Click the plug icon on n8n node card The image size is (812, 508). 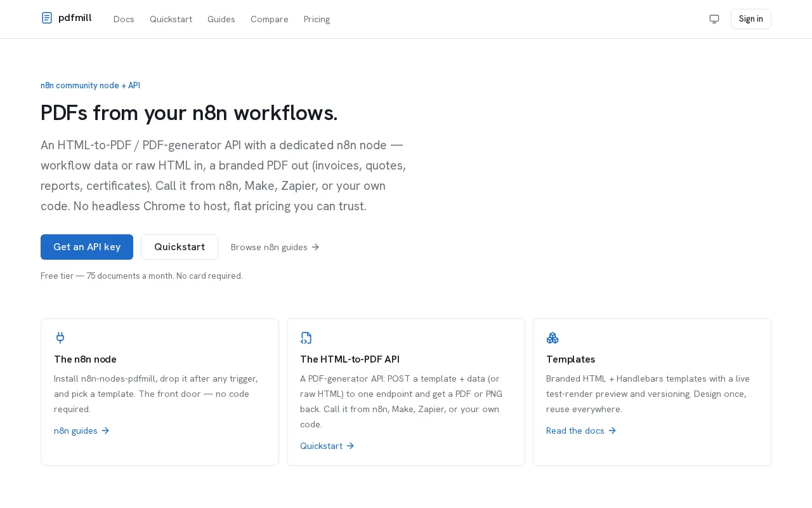pyautogui.click(x=60, y=338)
